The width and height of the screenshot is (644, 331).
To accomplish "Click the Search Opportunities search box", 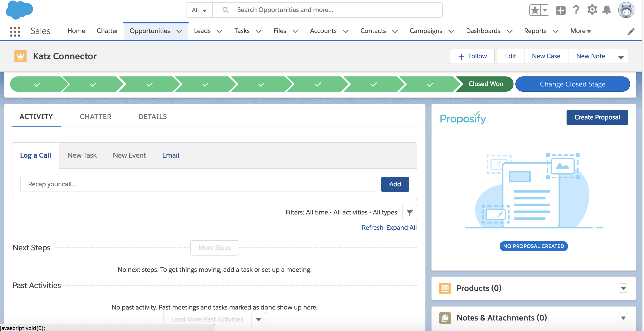I will coord(327,10).
